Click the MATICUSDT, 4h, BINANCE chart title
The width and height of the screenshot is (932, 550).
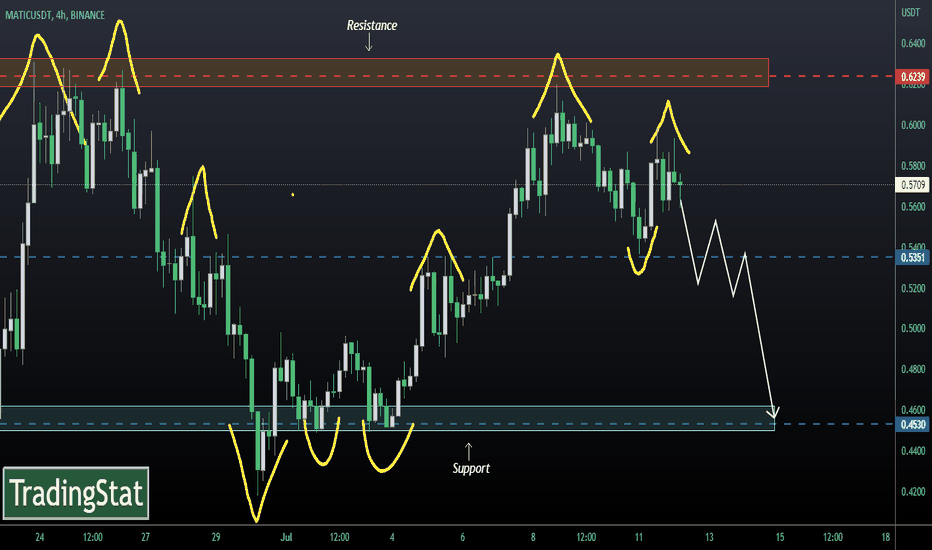point(55,15)
